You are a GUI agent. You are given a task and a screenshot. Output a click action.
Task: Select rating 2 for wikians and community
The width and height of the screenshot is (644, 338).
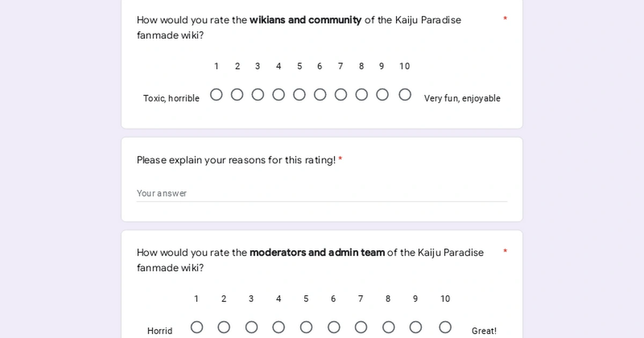tap(237, 94)
